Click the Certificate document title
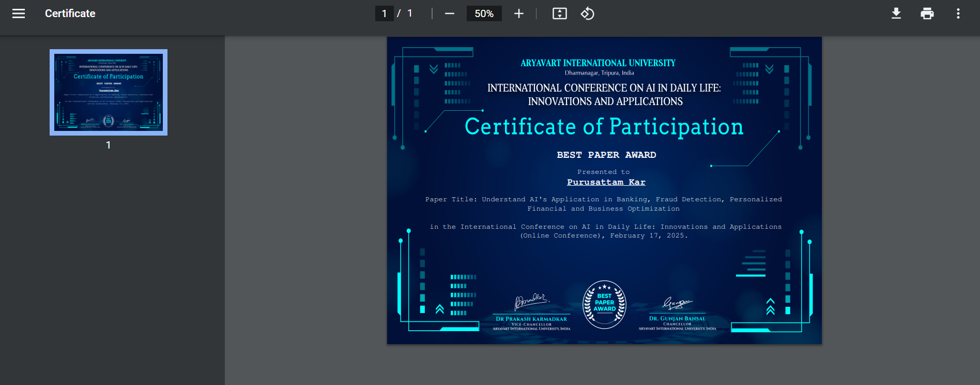 coord(70,13)
